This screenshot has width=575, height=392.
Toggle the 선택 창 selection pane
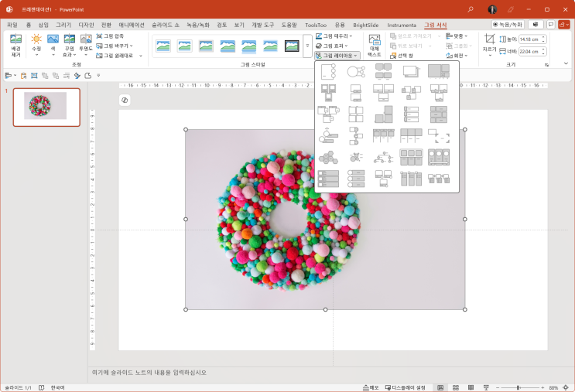pyautogui.click(x=402, y=56)
